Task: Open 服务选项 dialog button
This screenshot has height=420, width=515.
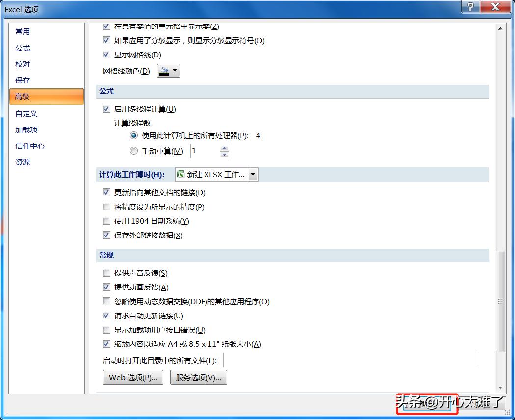Action: pos(198,377)
